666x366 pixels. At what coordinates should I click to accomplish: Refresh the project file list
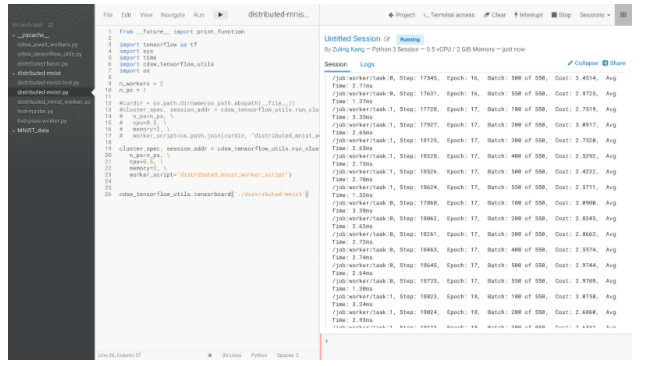[x=51, y=25]
